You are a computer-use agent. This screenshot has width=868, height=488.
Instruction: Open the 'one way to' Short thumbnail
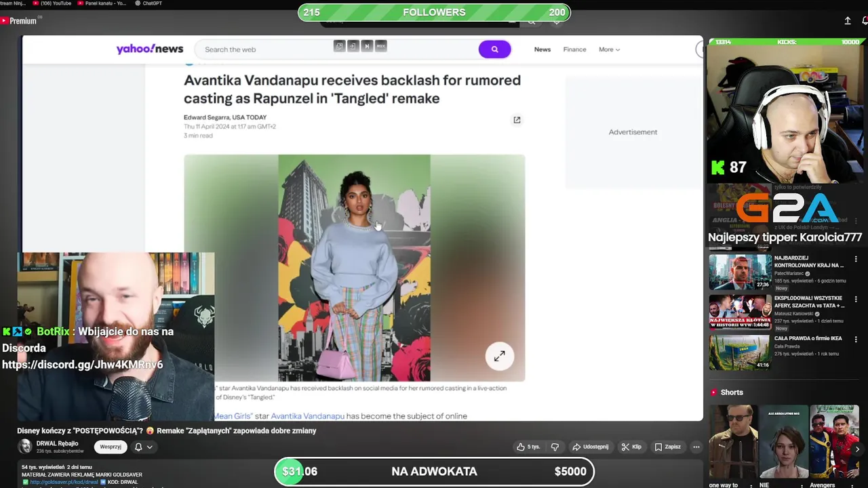(733, 442)
